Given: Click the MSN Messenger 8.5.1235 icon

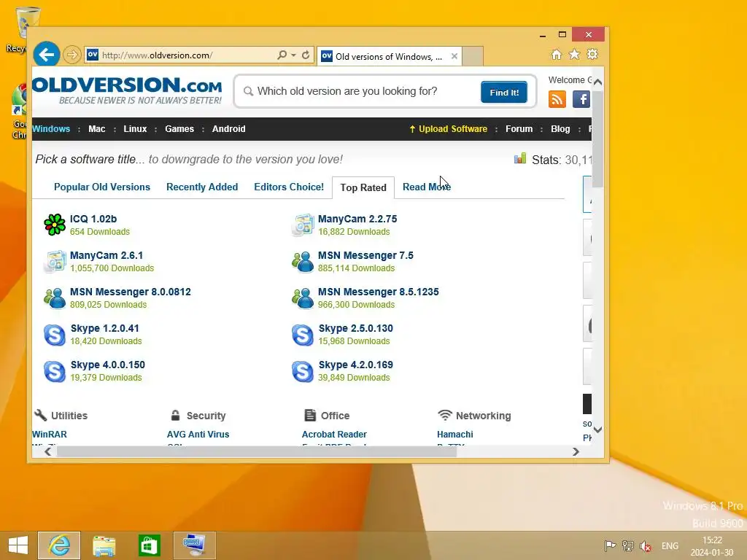Looking at the screenshot, I should tap(303, 298).
